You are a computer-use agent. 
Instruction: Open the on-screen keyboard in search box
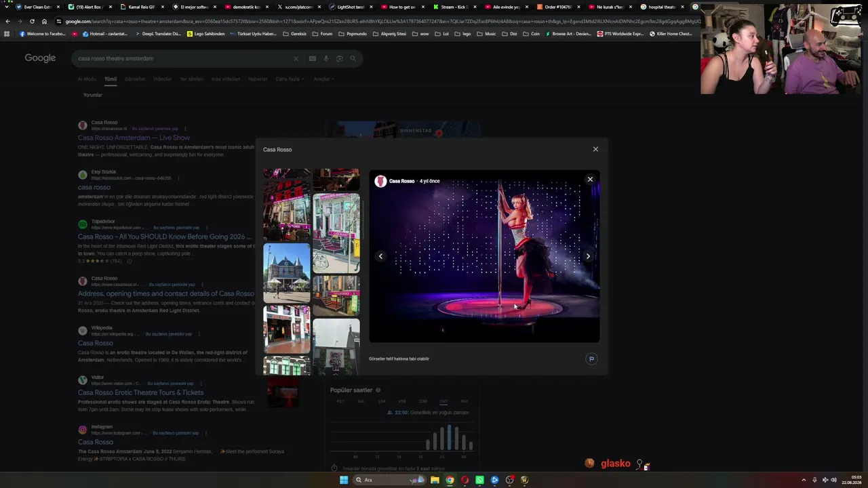tap(312, 58)
